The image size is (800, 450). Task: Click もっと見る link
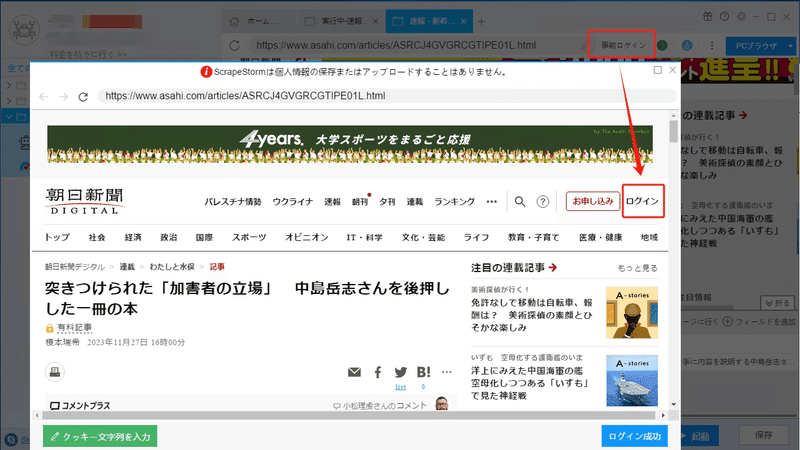pyautogui.click(x=637, y=268)
